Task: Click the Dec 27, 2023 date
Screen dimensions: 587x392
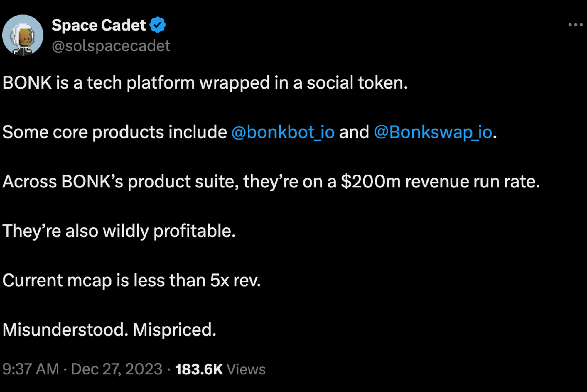Action: [x=117, y=369]
